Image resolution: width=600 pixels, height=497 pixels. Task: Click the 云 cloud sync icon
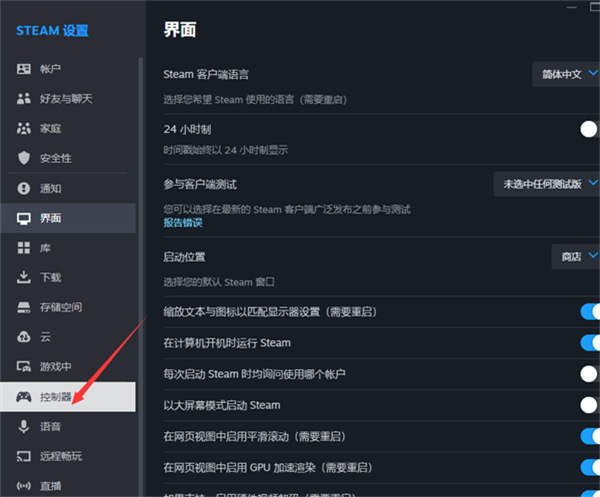pyautogui.click(x=24, y=337)
